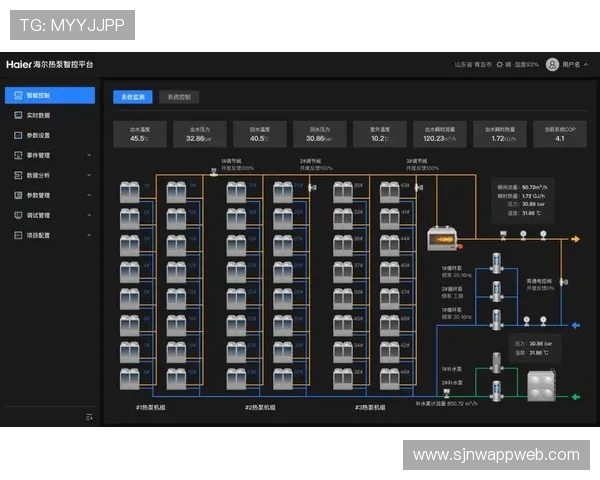Expand the 调试管理 menu arrow

89,215
